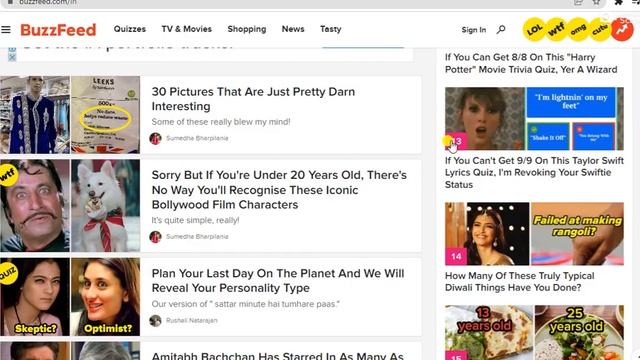This screenshot has height=360, width=640.
Task: Click the Optimist? thumbnail
Action: pos(106,297)
